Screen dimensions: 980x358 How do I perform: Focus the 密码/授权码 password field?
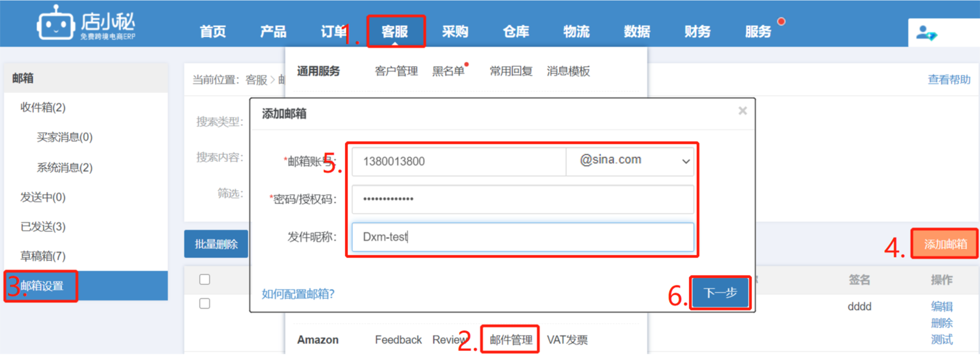click(523, 199)
